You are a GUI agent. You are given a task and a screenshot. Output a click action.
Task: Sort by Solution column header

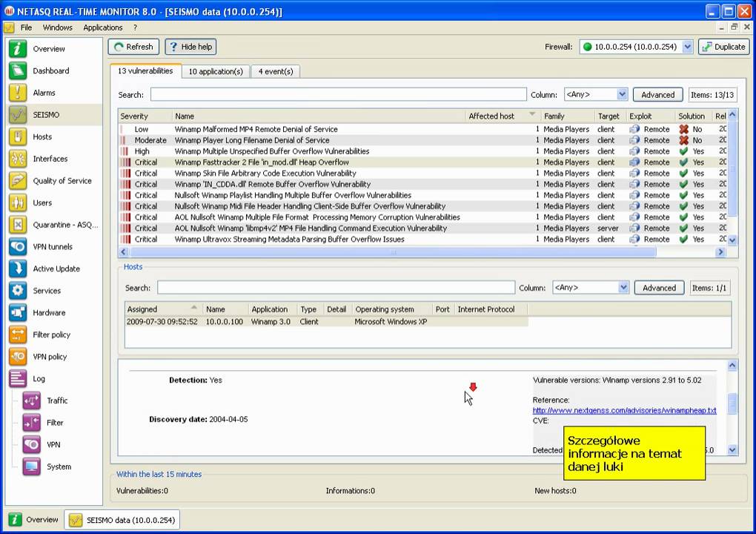(x=693, y=116)
